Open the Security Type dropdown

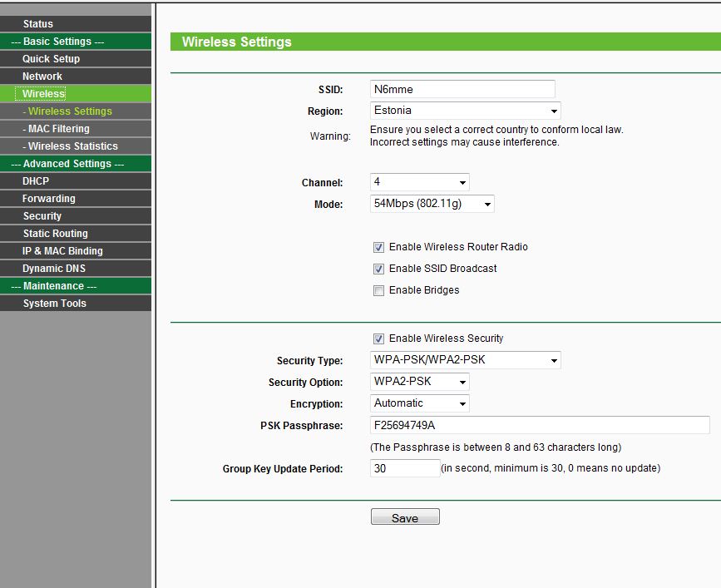coord(466,360)
